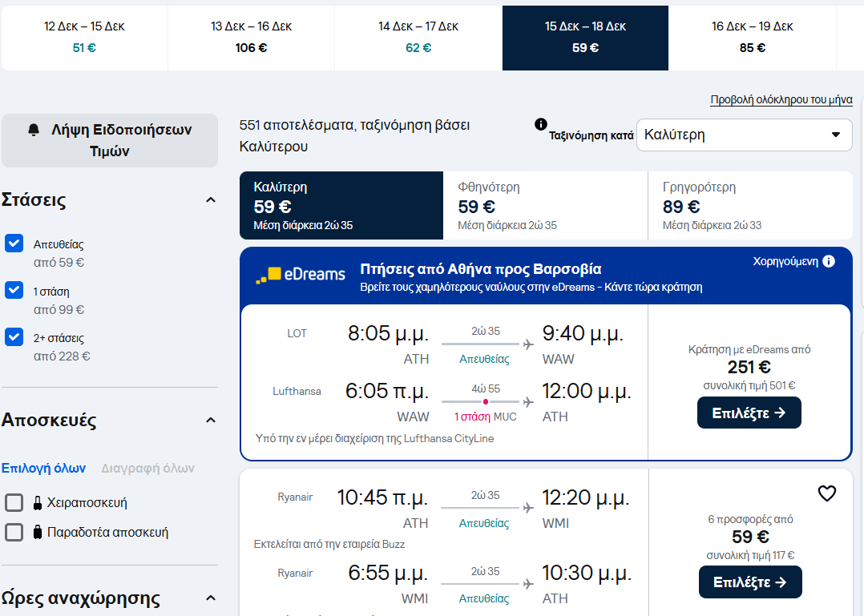Screen dimensions: 864x616
Task: Save the Ryanair flight with the heart icon
Action: pyautogui.click(x=826, y=493)
